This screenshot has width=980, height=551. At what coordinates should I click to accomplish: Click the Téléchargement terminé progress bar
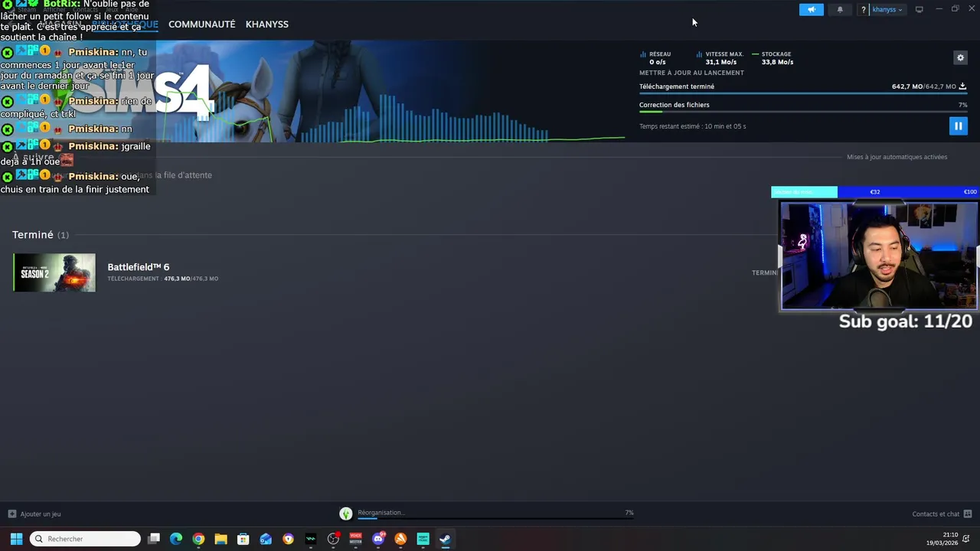coord(803,93)
